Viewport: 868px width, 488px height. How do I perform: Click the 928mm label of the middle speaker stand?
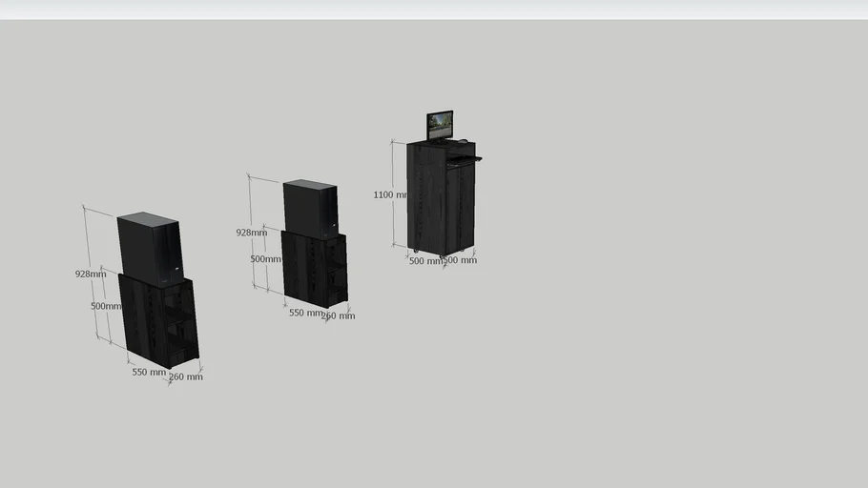pyautogui.click(x=252, y=233)
